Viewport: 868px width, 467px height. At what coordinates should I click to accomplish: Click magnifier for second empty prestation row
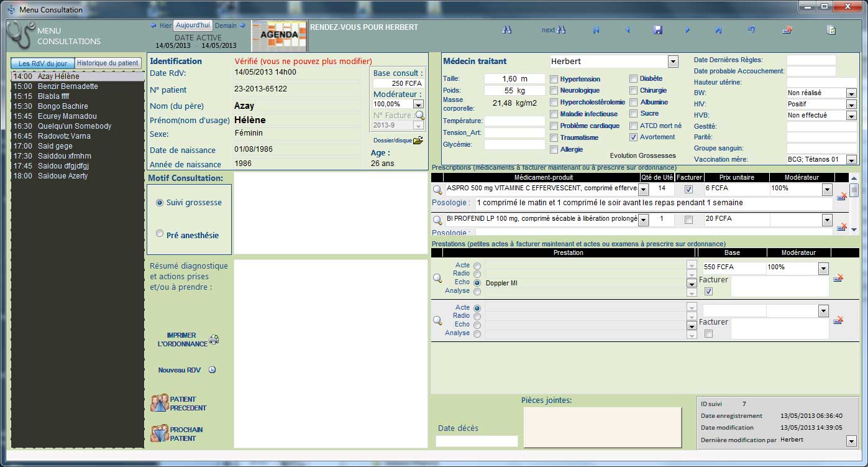pos(437,321)
